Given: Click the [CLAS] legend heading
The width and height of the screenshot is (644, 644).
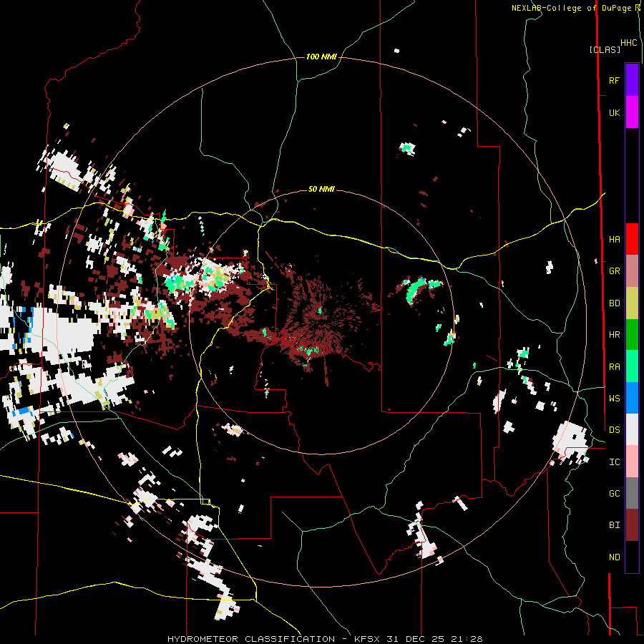Looking at the screenshot, I should (605, 50).
